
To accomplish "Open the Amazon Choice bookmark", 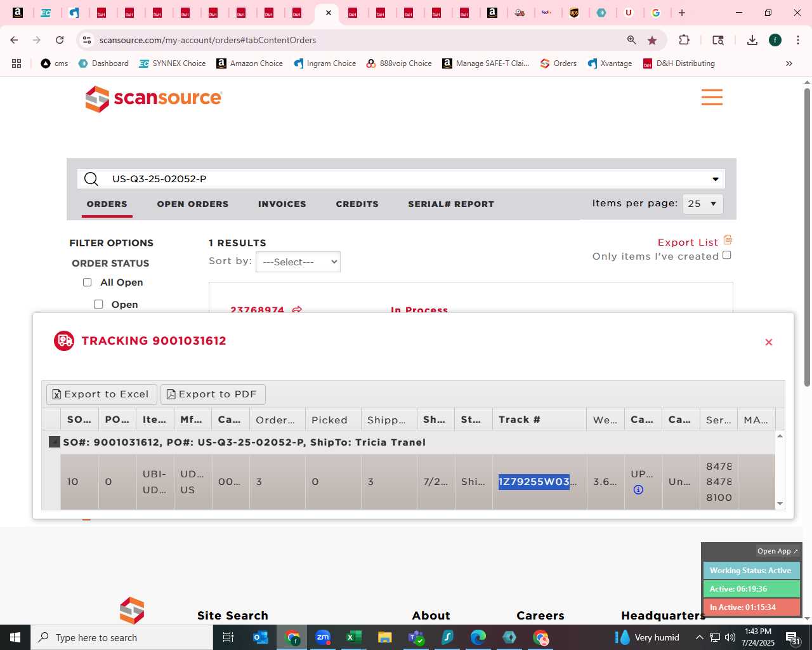I will 250,63.
